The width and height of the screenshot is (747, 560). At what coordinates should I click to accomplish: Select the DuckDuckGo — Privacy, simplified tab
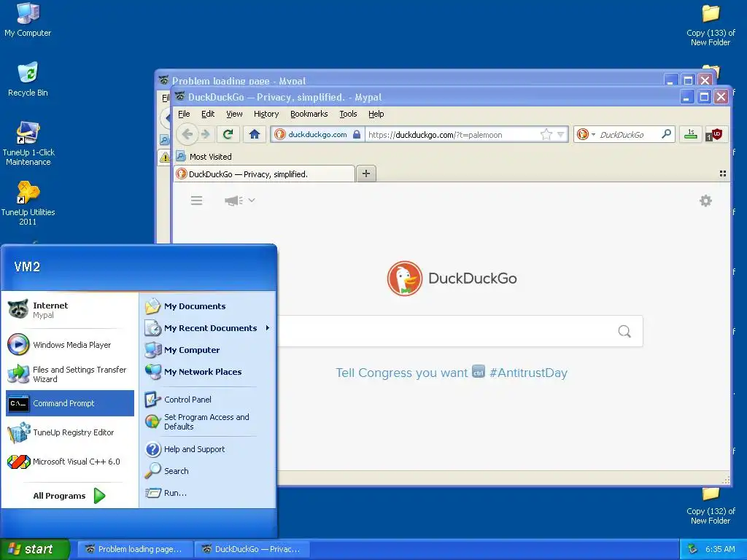pyautogui.click(x=264, y=174)
